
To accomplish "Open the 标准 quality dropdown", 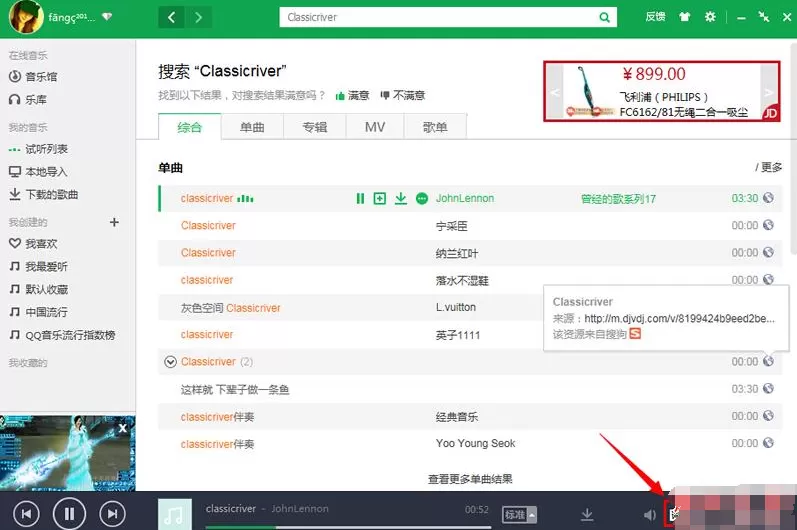I will [519, 515].
